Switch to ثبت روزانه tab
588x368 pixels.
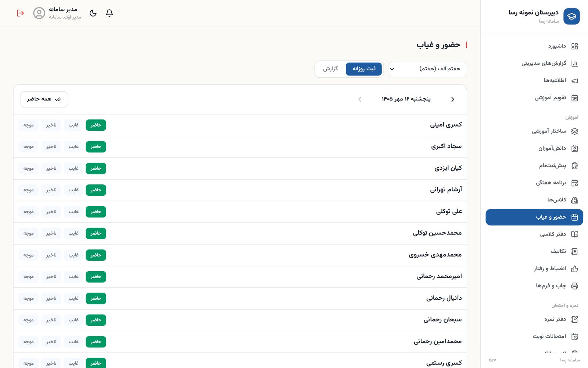click(364, 69)
